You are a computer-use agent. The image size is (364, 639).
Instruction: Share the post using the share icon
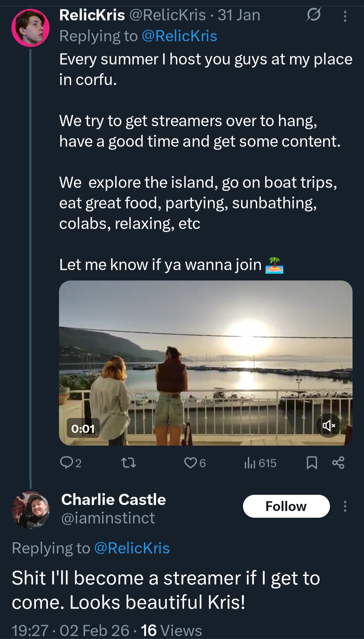(338, 463)
